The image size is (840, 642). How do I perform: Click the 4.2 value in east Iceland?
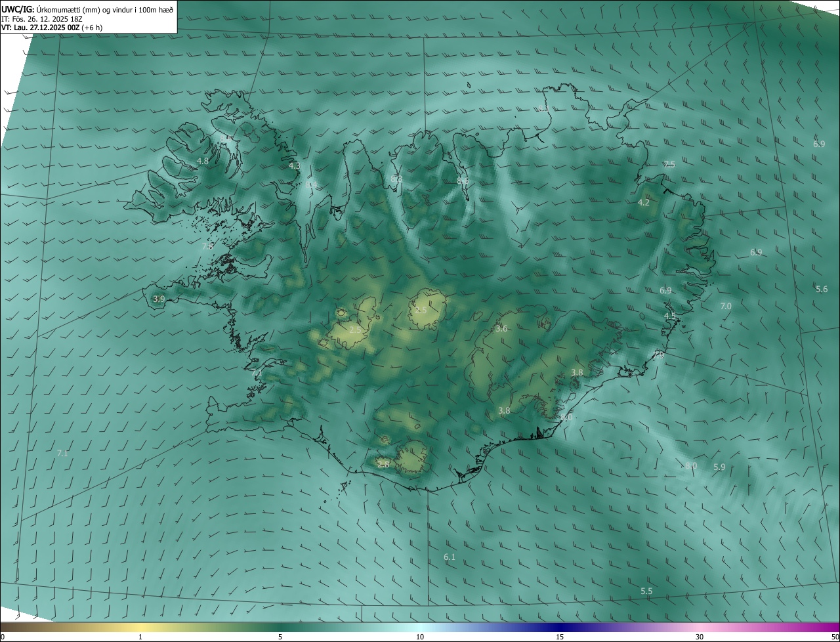pos(644,203)
